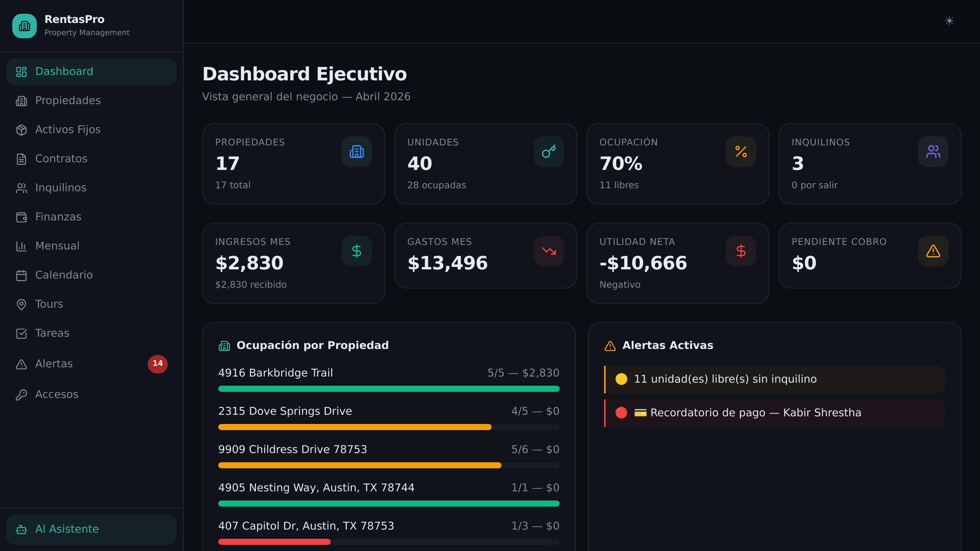The image size is (980, 551).
Task: Select 9909 Childress Drive 78753 row
Action: click(x=389, y=455)
